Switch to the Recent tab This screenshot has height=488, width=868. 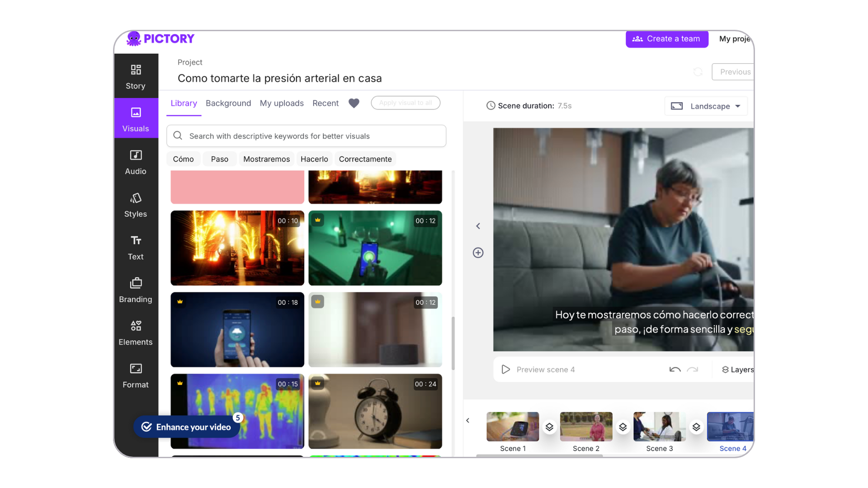tap(325, 103)
